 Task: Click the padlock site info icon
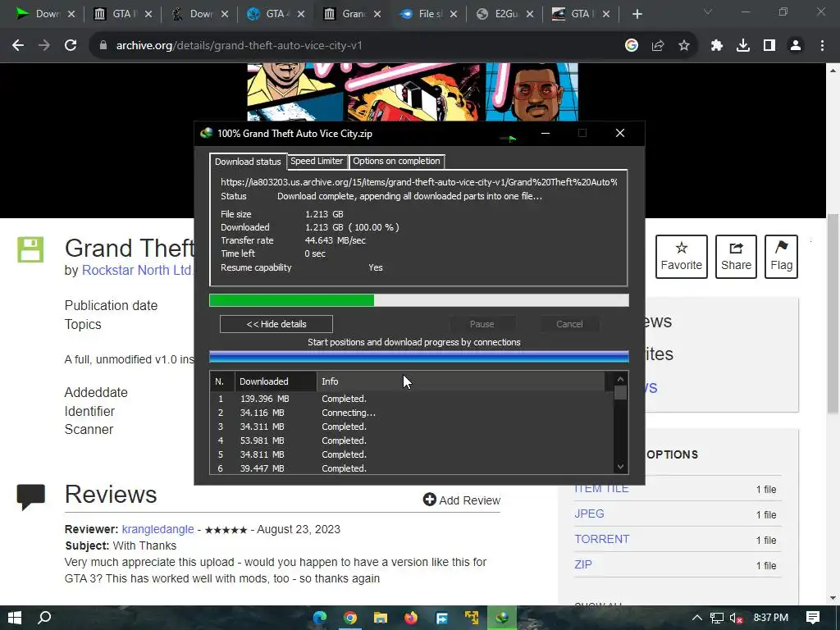(x=103, y=46)
